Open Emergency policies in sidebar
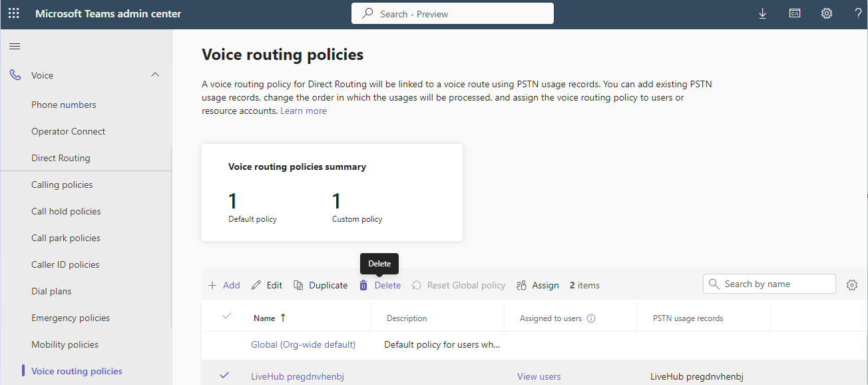Viewport: 868px width, 385px height. click(71, 318)
